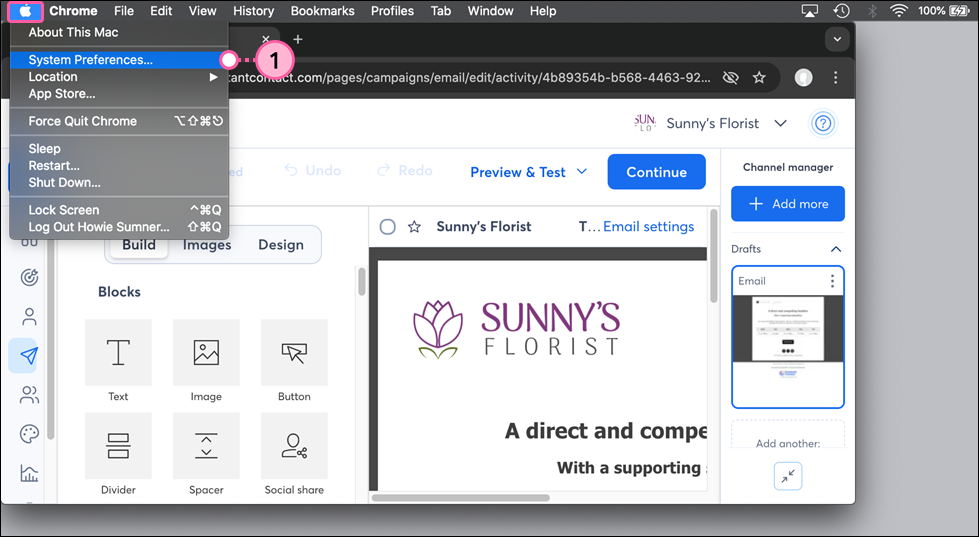This screenshot has width=979, height=537.
Task: Open the Email settings link
Action: [x=648, y=227]
